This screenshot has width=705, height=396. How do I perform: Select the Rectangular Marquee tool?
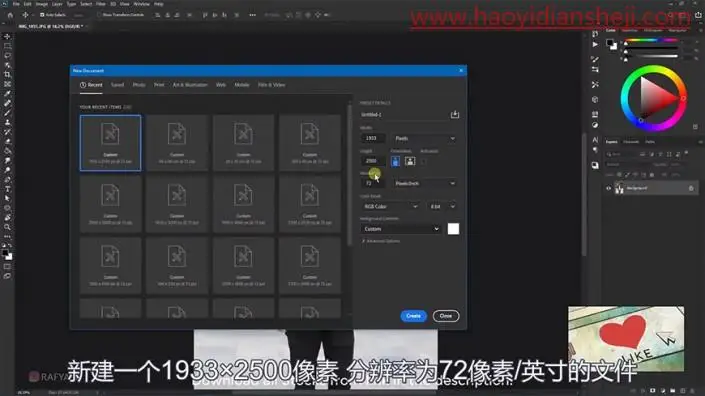(7, 46)
